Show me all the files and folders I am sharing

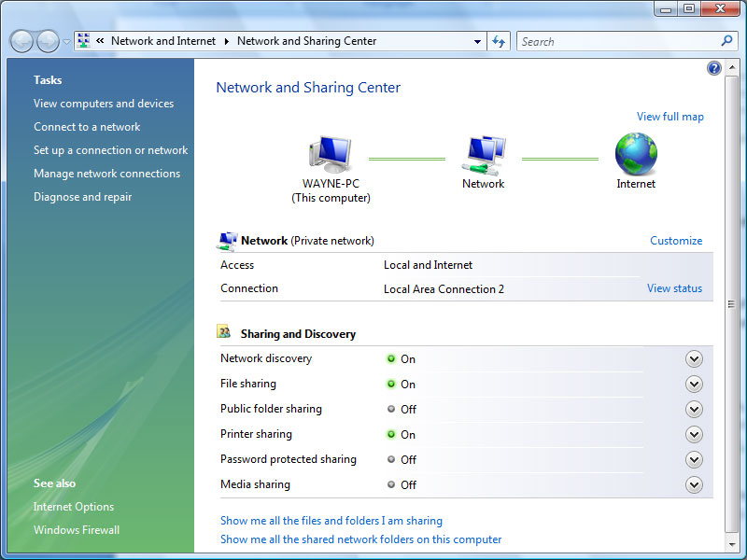click(x=331, y=521)
